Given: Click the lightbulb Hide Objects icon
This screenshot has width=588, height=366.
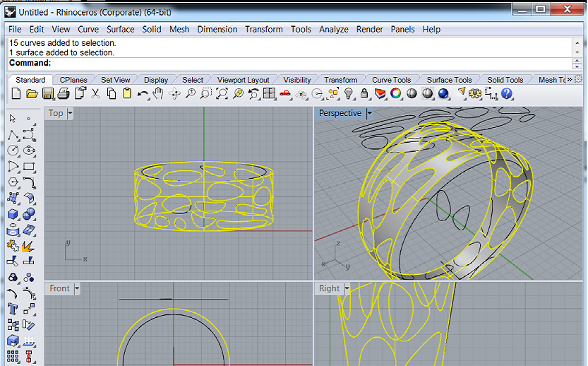Looking at the screenshot, I should (x=349, y=93).
